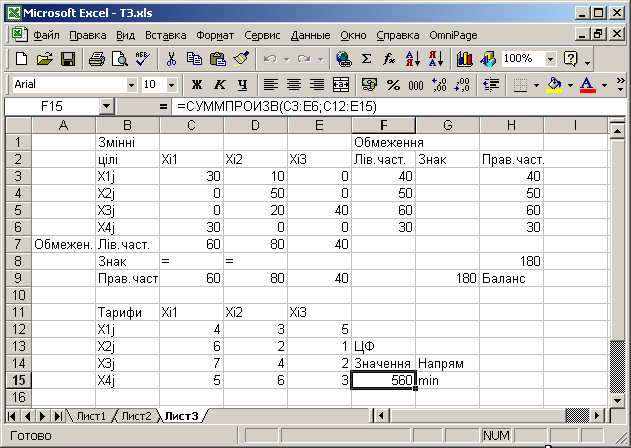Viewport: 631px width, 448px height.
Task: Open the Font Color dropdown arrow
Action: tap(604, 85)
